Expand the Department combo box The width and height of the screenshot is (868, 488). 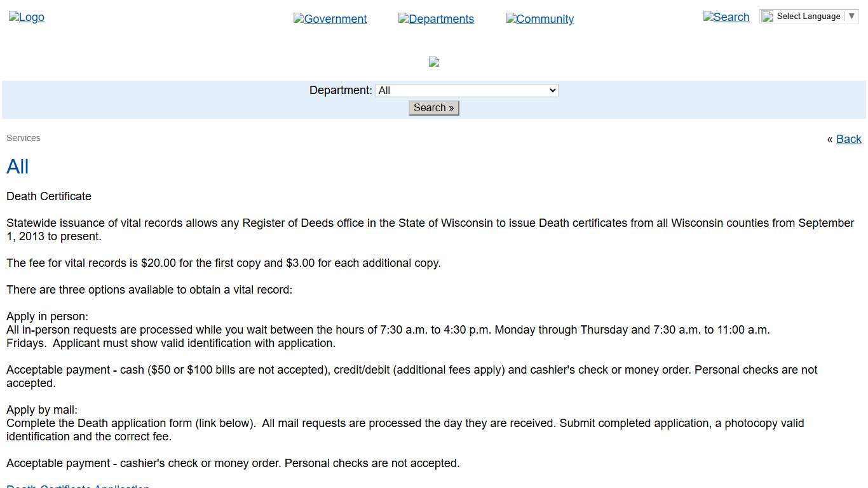pyautogui.click(x=467, y=90)
